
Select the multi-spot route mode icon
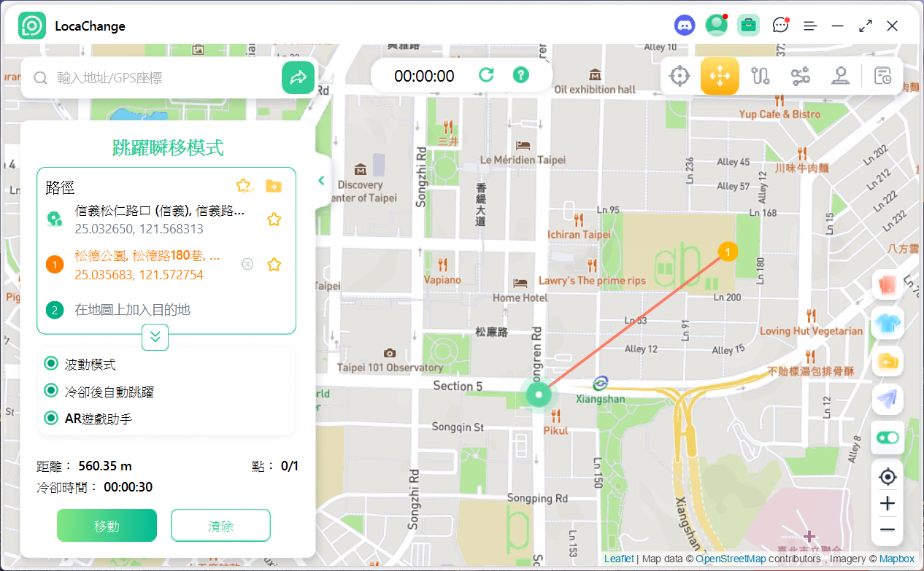pos(801,76)
